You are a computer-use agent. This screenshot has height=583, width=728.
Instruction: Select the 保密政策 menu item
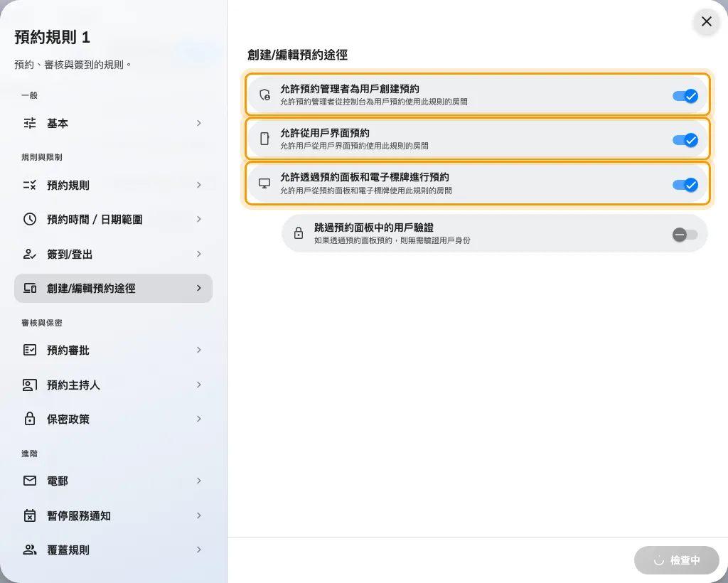pos(113,419)
